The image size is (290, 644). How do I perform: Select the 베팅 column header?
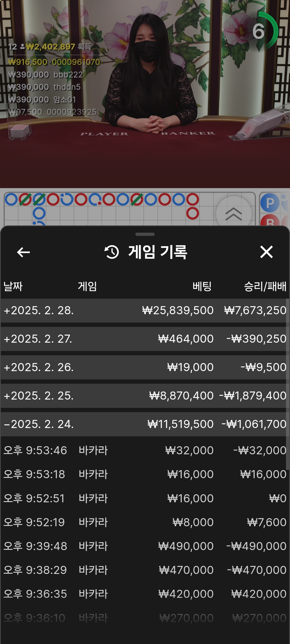pyautogui.click(x=202, y=286)
